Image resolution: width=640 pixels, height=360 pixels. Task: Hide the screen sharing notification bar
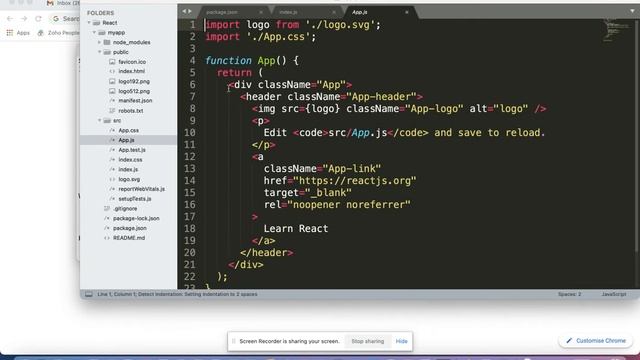402,341
